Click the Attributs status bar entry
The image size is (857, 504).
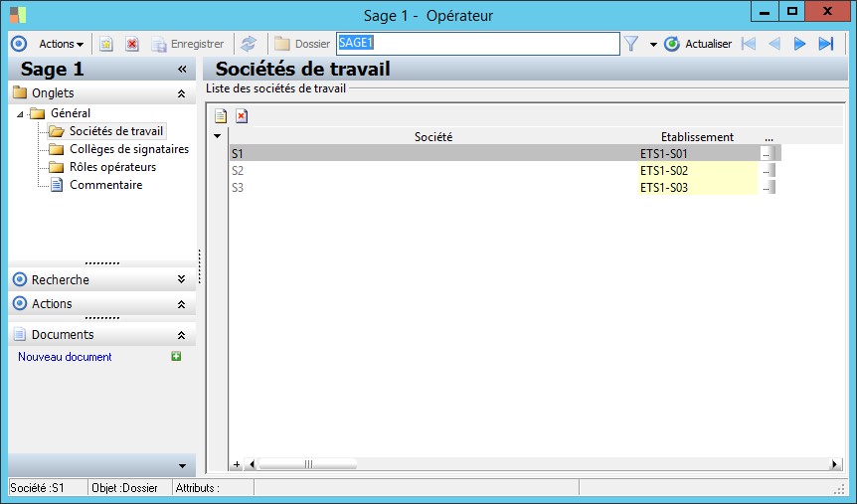point(213,488)
